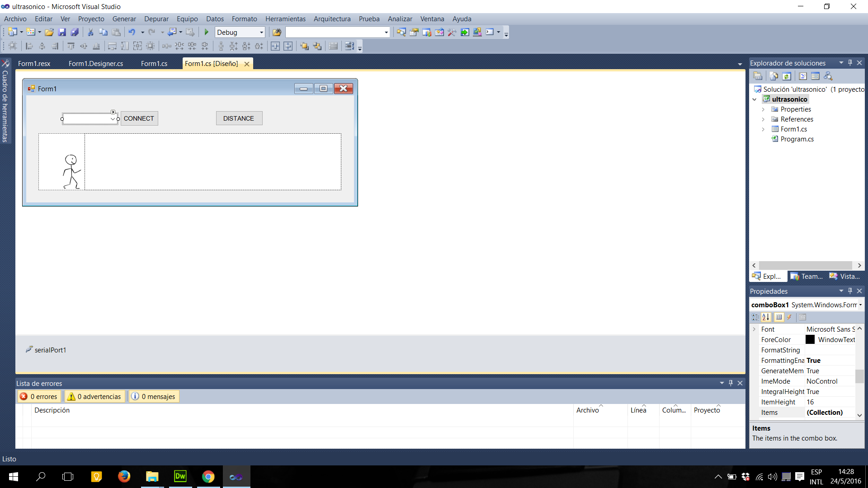Screen dimensions: 868x488
Task: Click the DISTANCE button on Form1
Action: pos(239,118)
